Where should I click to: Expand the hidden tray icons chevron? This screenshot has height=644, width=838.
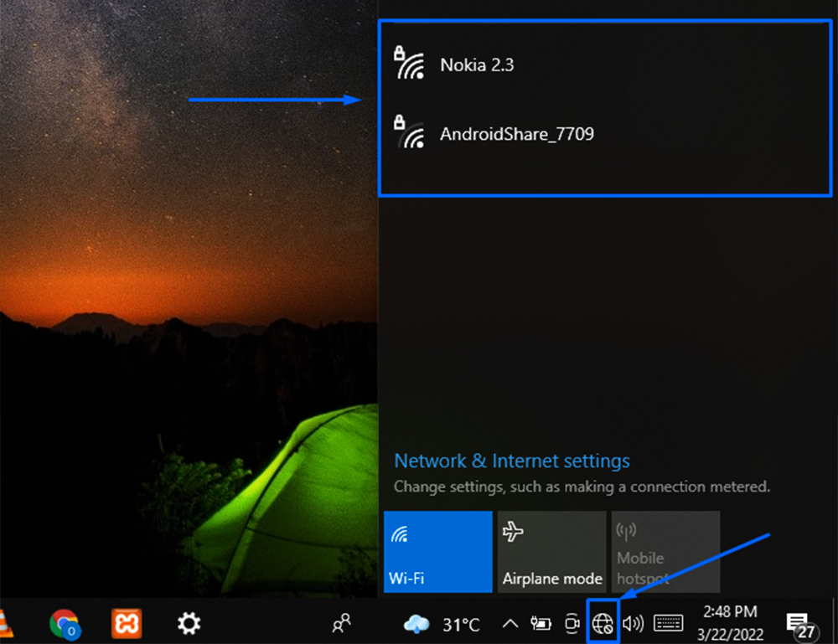coord(510,623)
